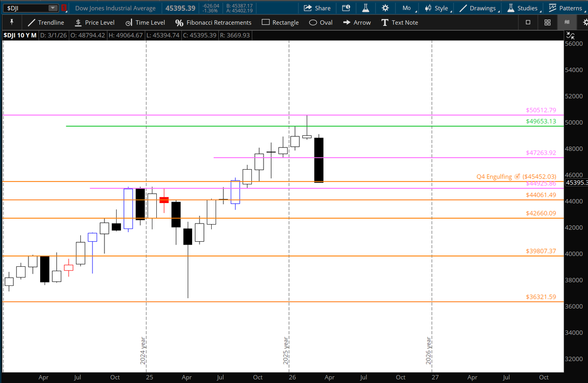Select the Rectangle drawing tool

280,23
